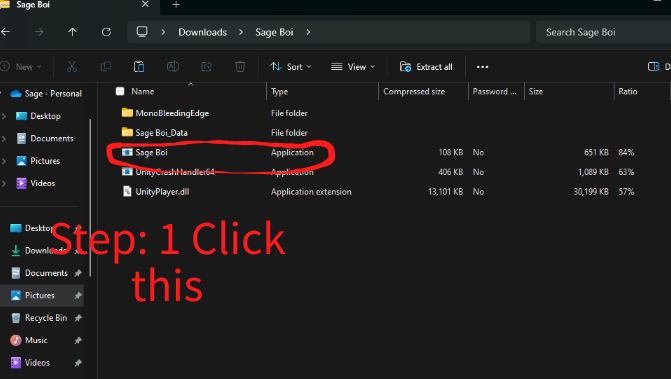Viewport: 671px width, 379px height.
Task: Expand chevron after Downloads in address bar
Action: coord(241,32)
